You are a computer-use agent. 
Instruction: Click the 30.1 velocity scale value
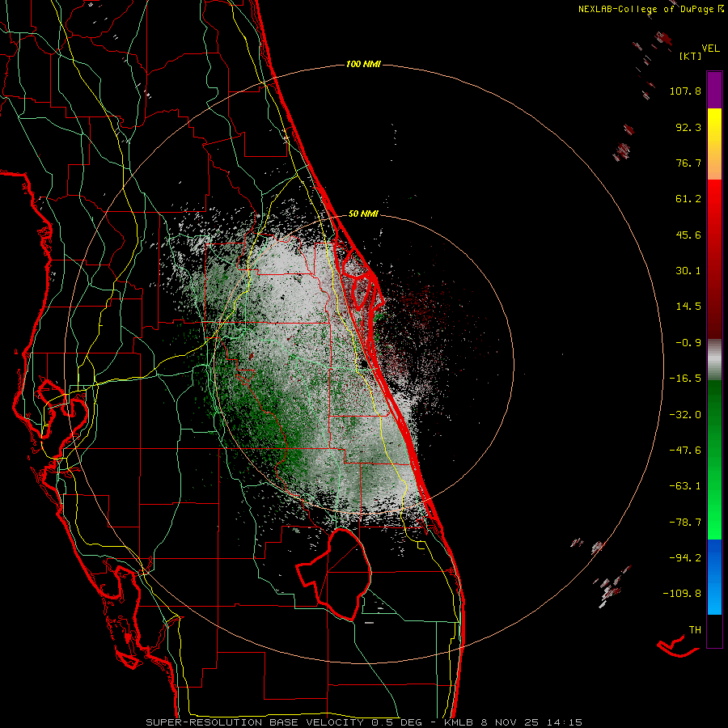(x=688, y=271)
